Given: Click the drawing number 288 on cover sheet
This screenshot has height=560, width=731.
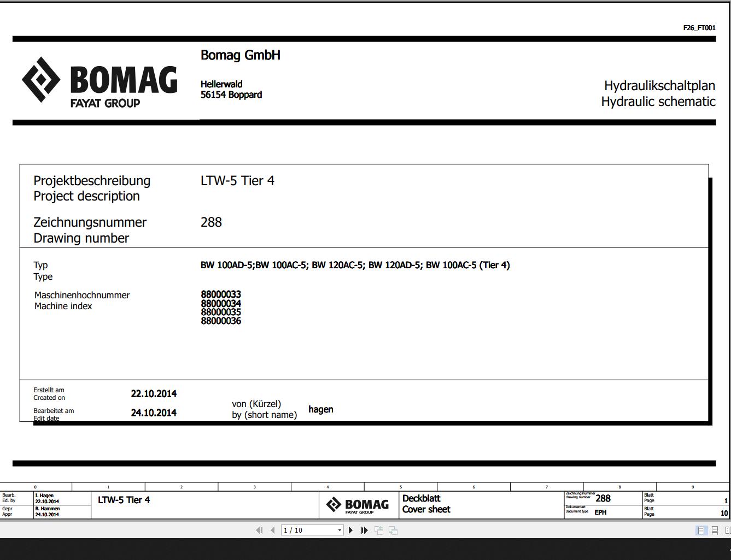Looking at the screenshot, I should click(211, 222).
